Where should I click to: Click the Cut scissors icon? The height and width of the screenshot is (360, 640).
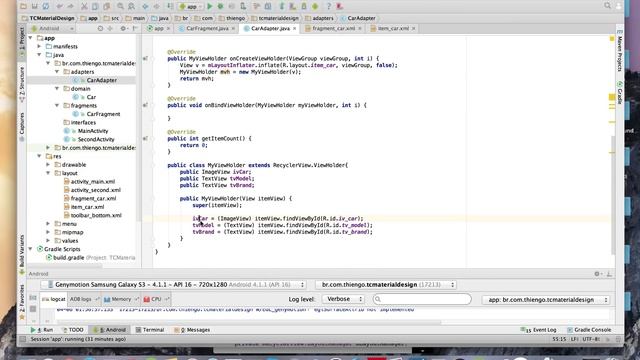click(x=84, y=6)
